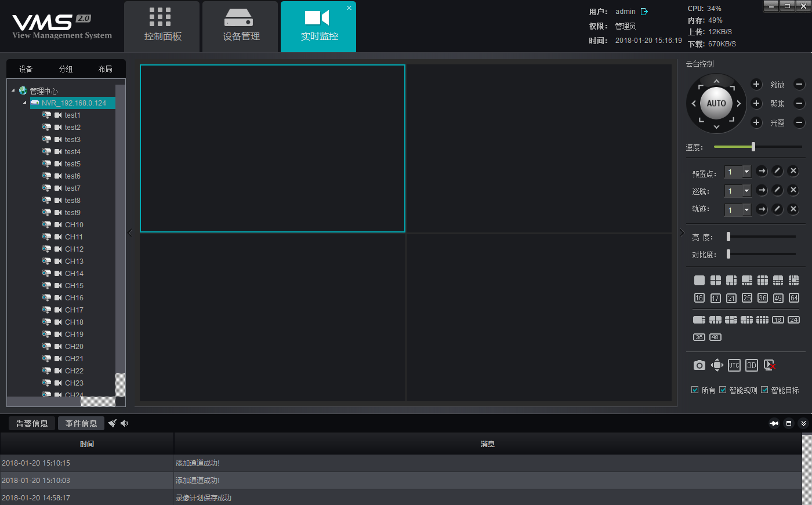Click the minus icon for 缩放 zoom
The width and height of the screenshot is (812, 505).
(799, 84)
